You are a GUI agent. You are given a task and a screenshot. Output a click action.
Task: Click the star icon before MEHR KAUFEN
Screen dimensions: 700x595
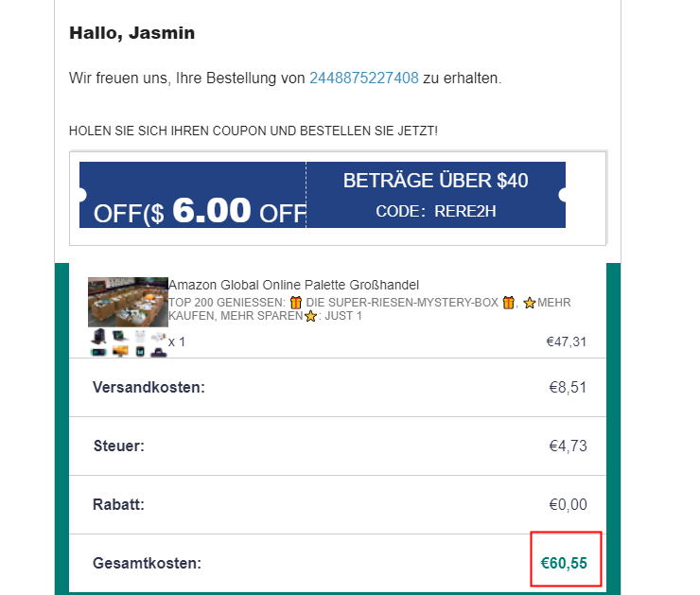[x=530, y=303]
